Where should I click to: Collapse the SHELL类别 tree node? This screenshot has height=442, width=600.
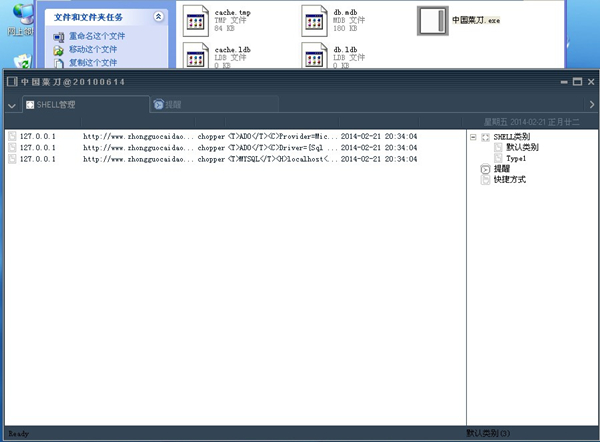(473, 137)
